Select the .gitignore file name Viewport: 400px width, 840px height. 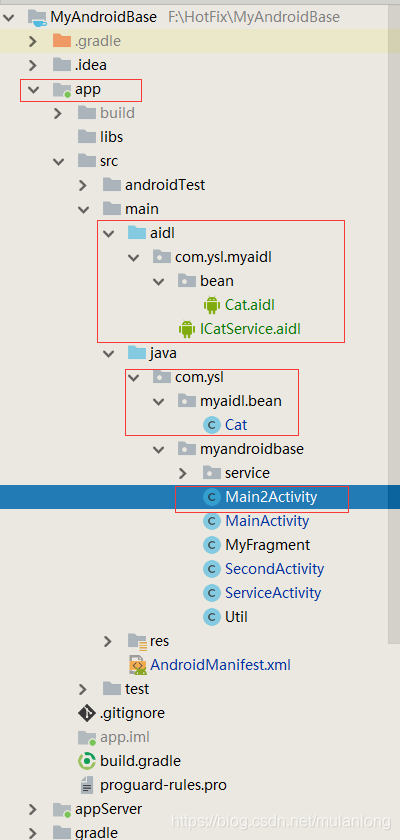click(x=132, y=714)
